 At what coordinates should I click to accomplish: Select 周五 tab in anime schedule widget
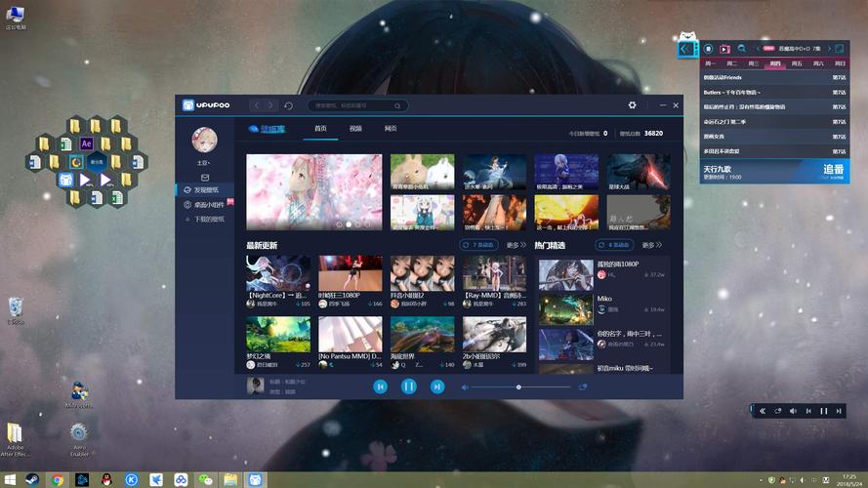coord(797,63)
